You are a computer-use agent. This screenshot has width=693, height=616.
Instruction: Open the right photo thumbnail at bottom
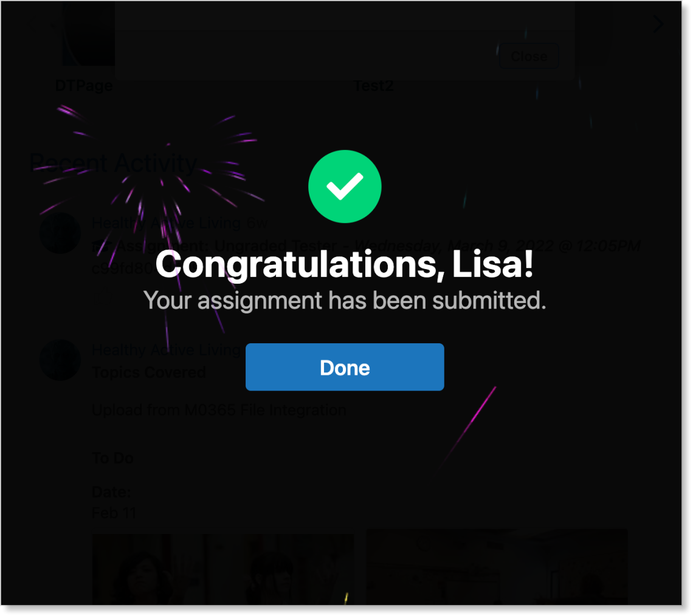(497, 567)
